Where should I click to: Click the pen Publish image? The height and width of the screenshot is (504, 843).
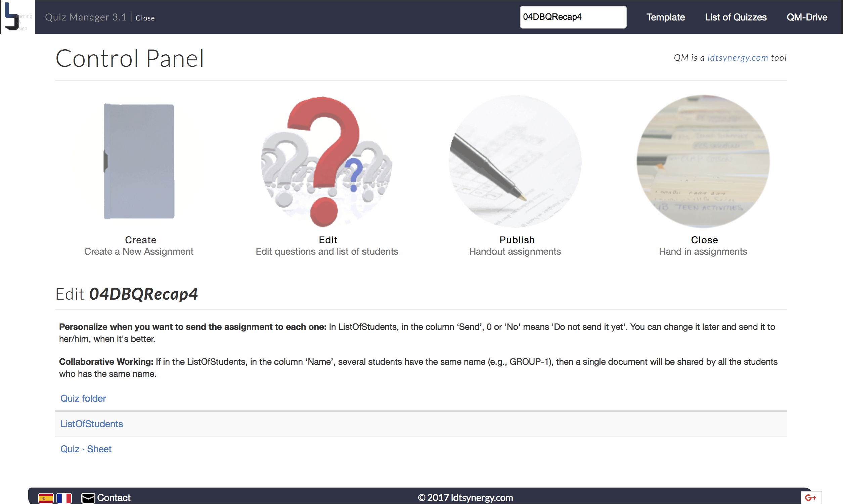(515, 161)
